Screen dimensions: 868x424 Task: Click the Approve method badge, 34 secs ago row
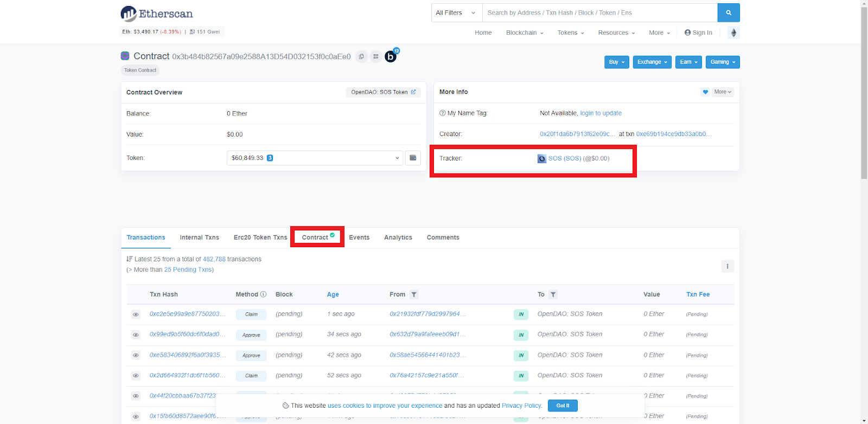251,335
